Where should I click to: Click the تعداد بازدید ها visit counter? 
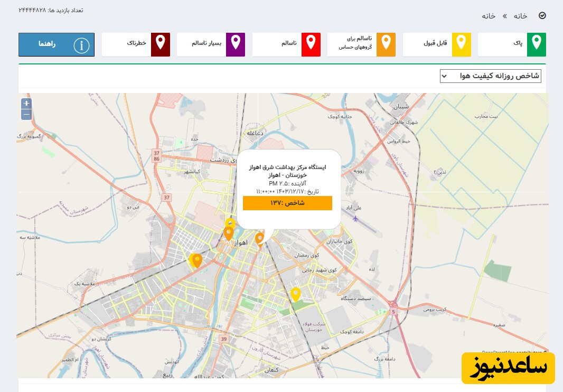pos(51,10)
